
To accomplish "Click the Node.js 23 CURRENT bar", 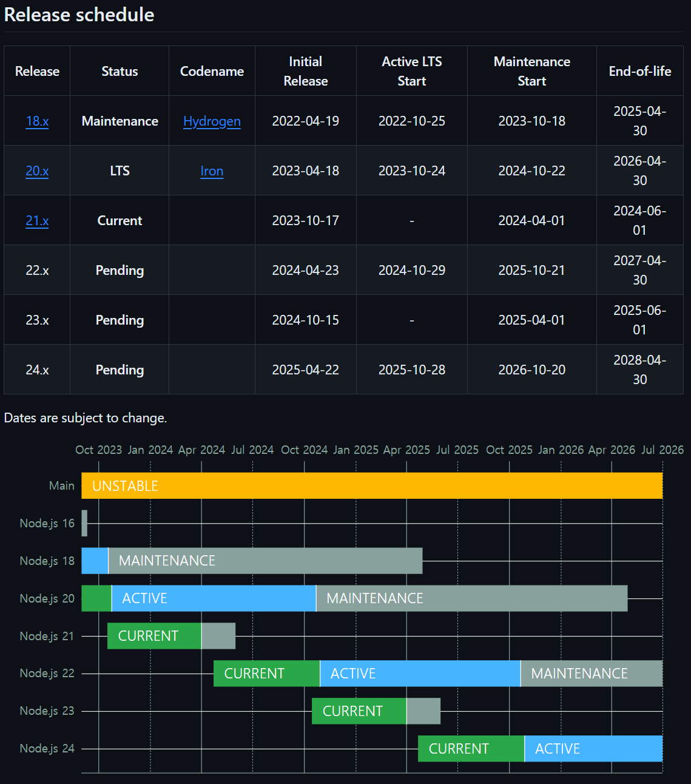I will pos(359,711).
